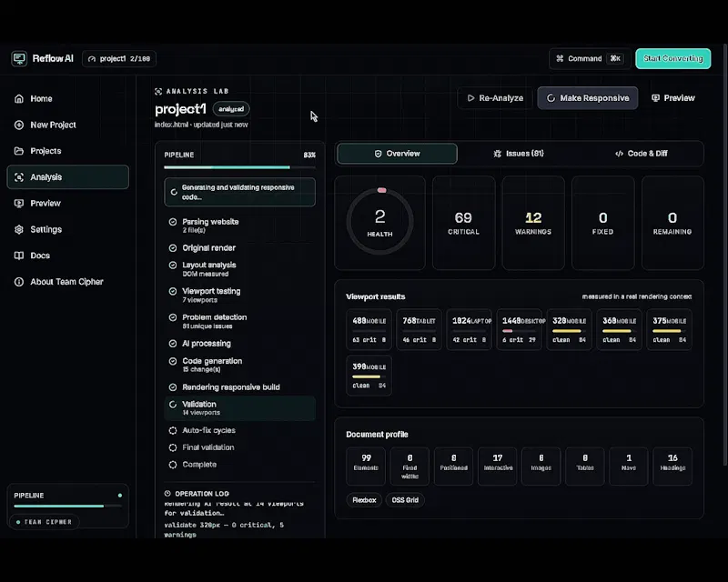The image size is (728, 582).
Task: Click the Preview button in header
Action: 673,98
